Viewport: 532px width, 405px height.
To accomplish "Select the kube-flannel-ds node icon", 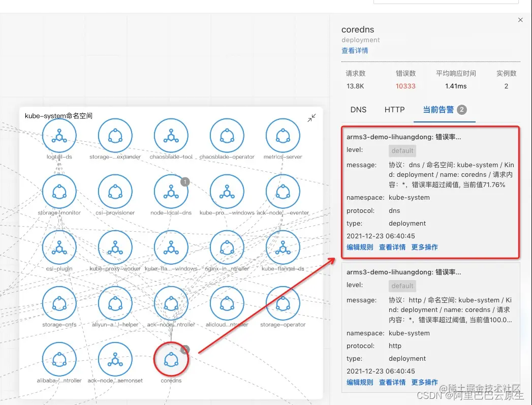I will click(283, 247).
